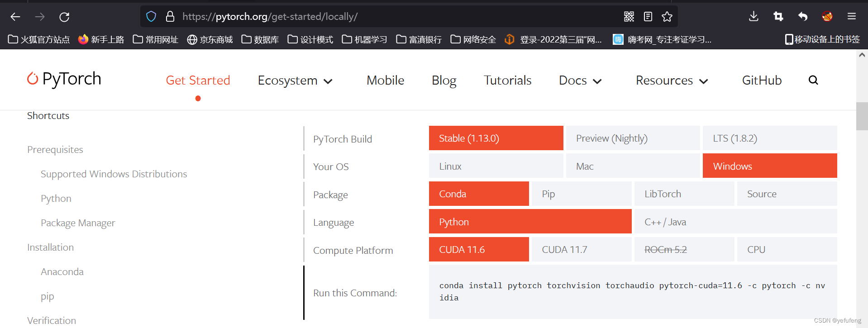Viewport: 868px width, 328px height.
Task: Choose Mac as your OS
Action: click(633, 166)
